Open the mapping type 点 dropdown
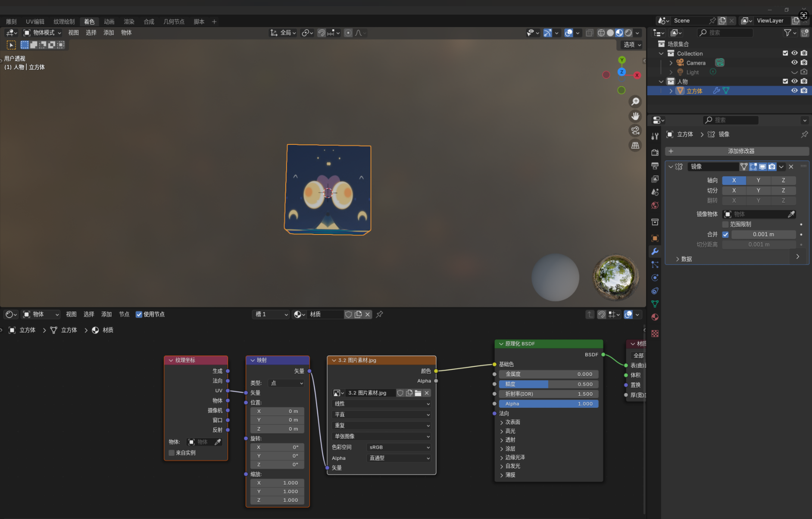This screenshot has height=519, width=812. [x=287, y=383]
